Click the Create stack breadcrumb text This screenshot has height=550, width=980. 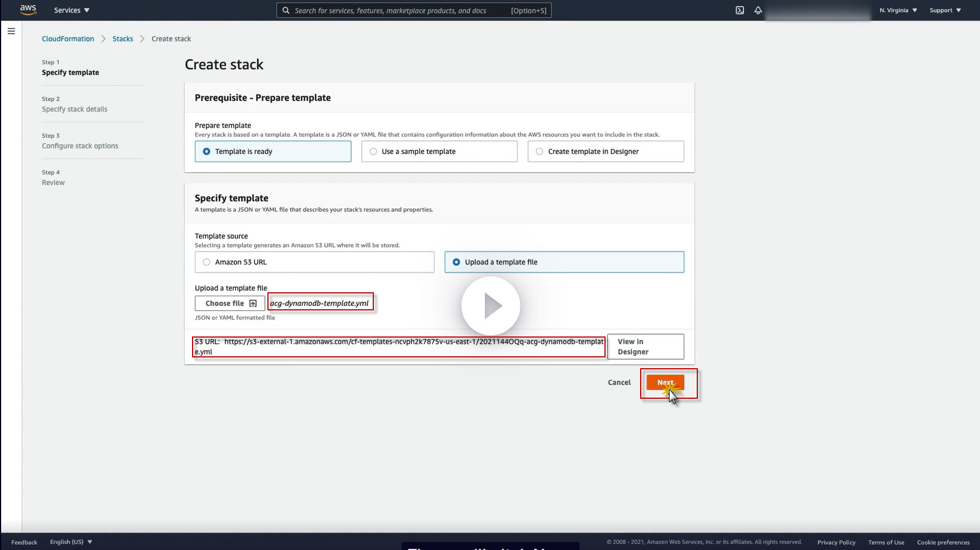(171, 39)
